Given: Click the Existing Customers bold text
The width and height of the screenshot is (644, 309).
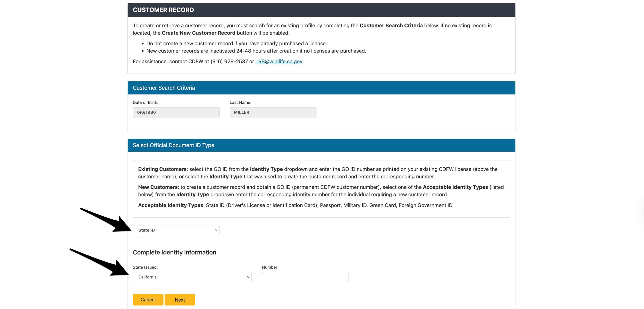Looking at the screenshot, I should tap(162, 169).
